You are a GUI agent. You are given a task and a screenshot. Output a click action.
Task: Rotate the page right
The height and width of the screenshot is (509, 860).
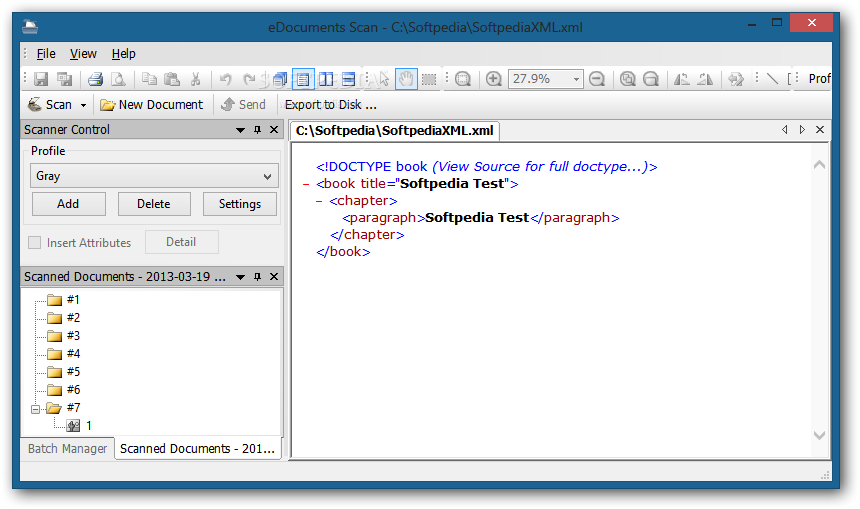(x=705, y=79)
